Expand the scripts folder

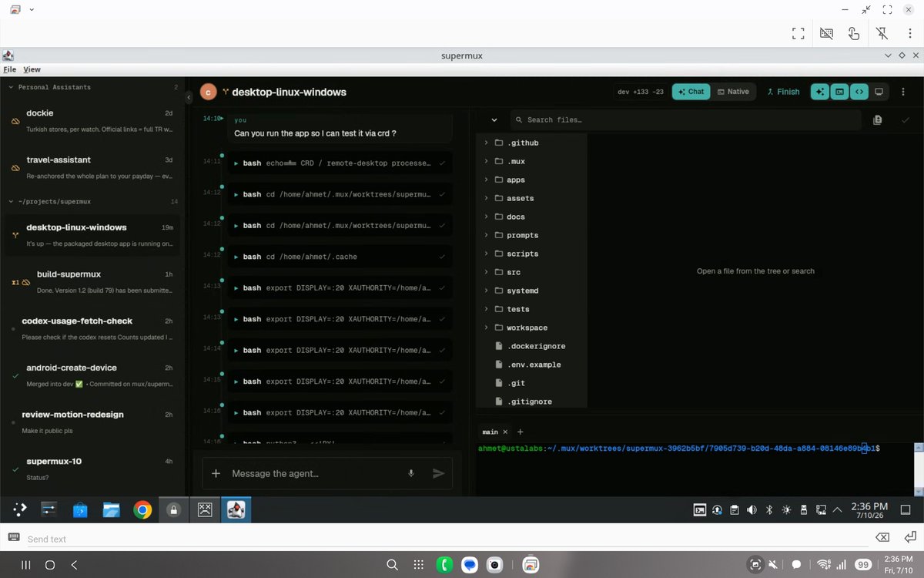point(531,254)
